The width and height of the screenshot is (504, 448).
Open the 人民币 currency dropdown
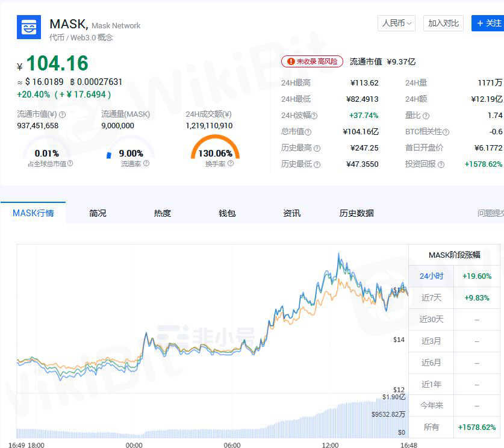[397, 23]
